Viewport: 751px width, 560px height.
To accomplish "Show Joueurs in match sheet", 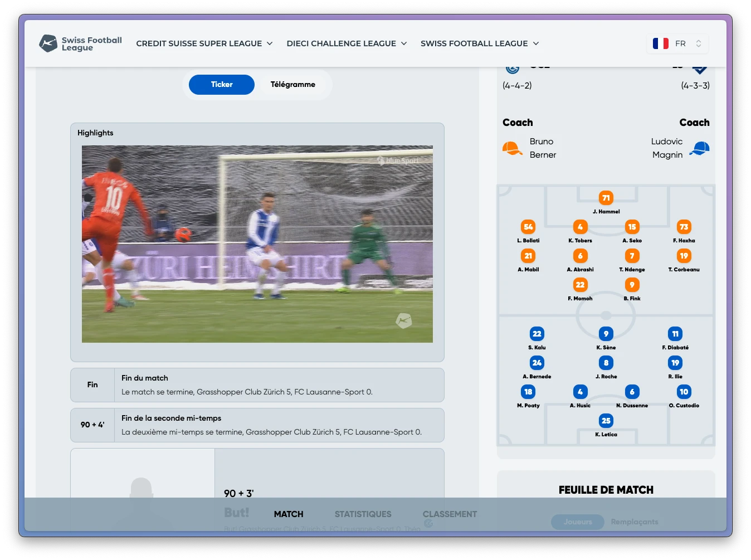I will [x=578, y=522].
